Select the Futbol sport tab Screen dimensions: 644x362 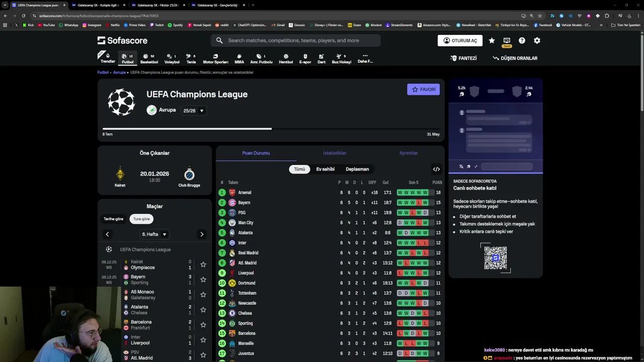coord(128,58)
